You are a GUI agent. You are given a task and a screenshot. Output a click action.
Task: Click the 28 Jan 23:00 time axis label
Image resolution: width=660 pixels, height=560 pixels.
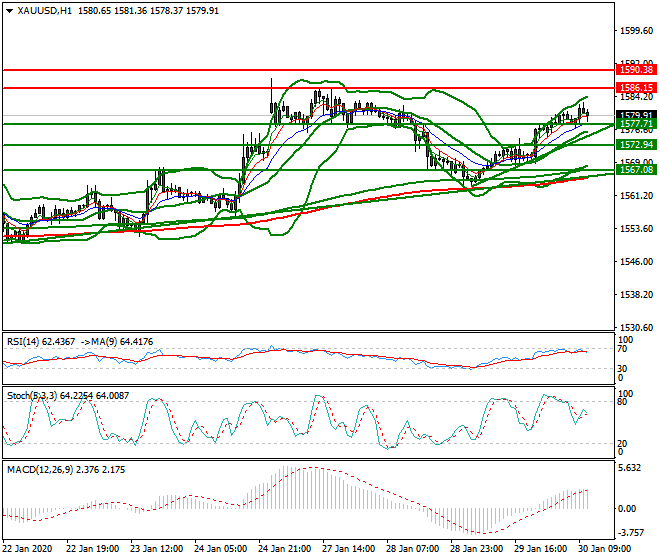(x=476, y=549)
